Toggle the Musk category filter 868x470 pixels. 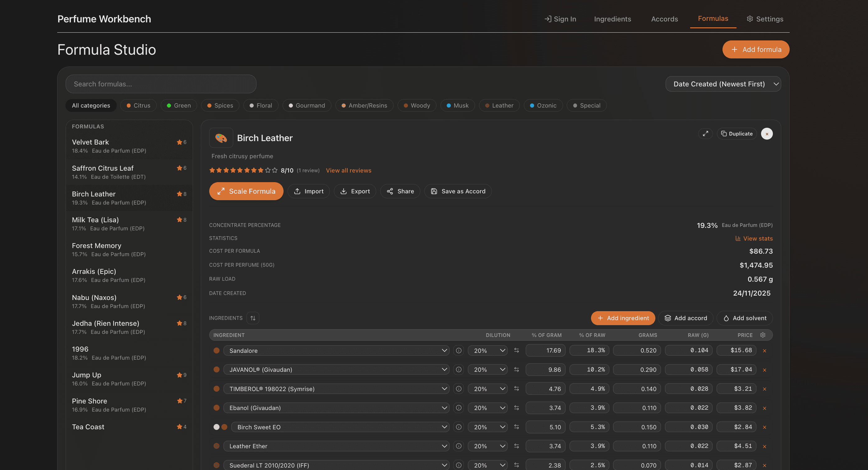click(x=458, y=105)
